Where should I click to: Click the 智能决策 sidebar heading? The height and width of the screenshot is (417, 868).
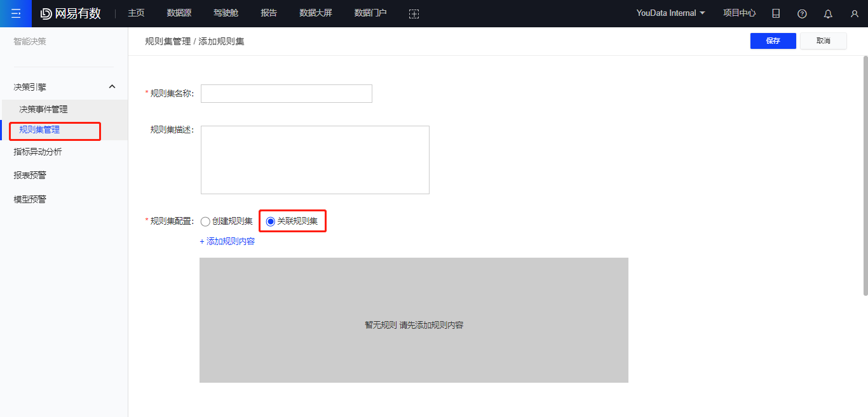[x=30, y=41]
